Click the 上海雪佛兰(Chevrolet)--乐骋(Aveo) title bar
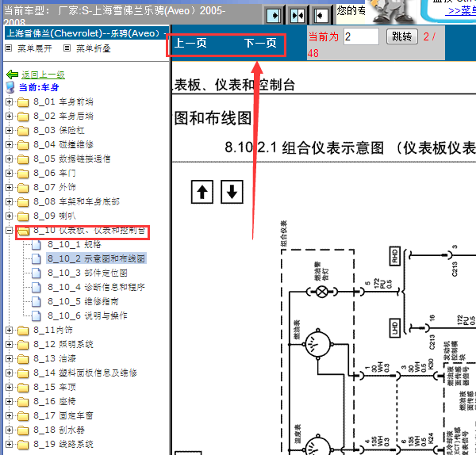476x455 pixels. pos(86,33)
